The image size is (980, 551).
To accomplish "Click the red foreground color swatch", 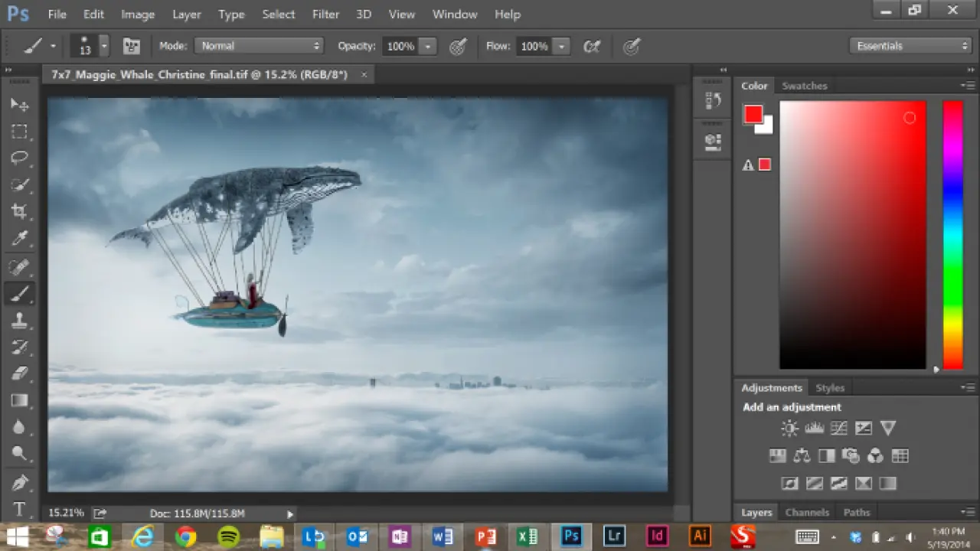I will [x=753, y=115].
